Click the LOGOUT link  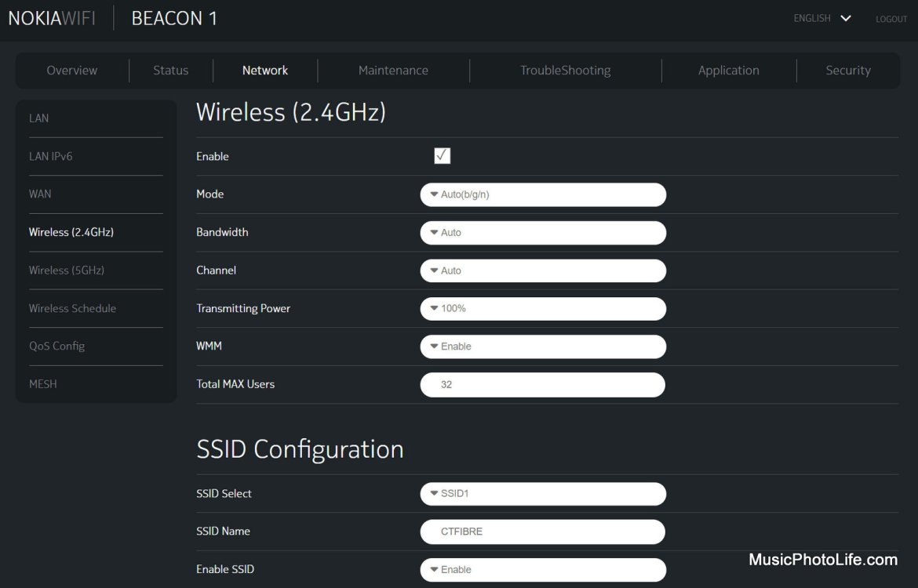point(891,19)
